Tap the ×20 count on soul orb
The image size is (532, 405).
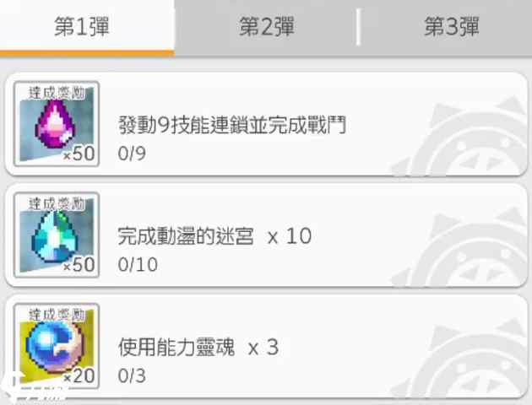pyautogui.click(x=79, y=375)
